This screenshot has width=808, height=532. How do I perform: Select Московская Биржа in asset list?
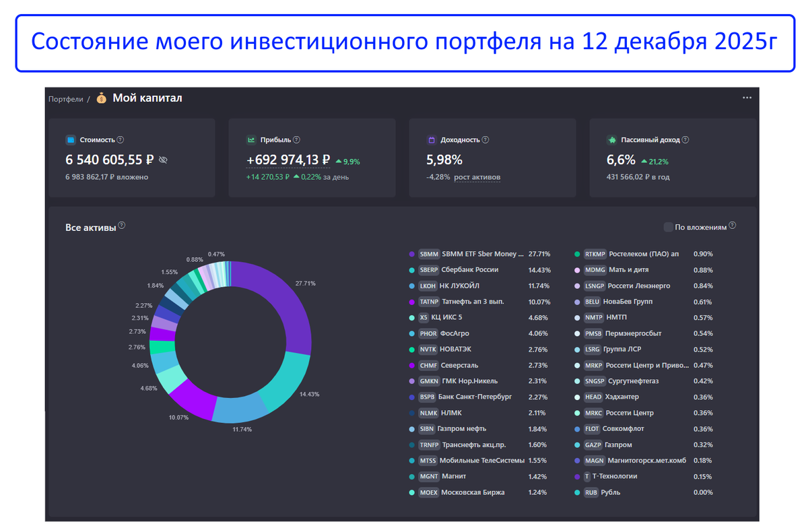(479, 492)
